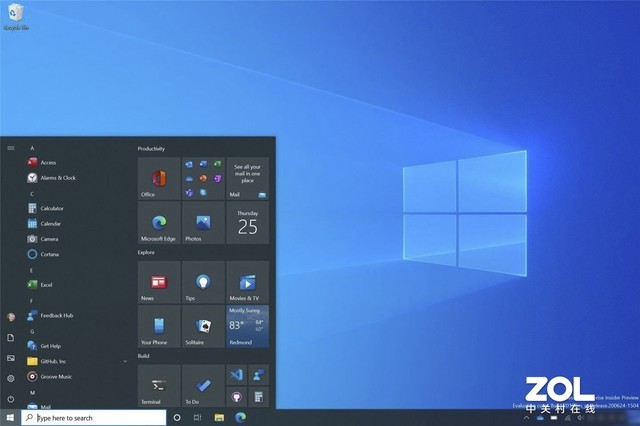Jump to letter A section header
The height and width of the screenshot is (426, 640).
click(32, 148)
